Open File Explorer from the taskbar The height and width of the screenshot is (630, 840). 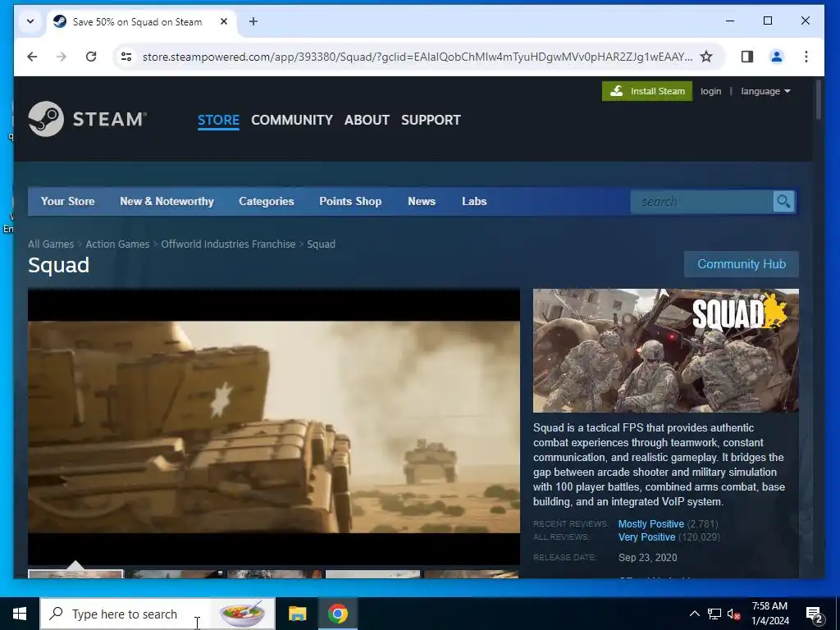[297, 614]
